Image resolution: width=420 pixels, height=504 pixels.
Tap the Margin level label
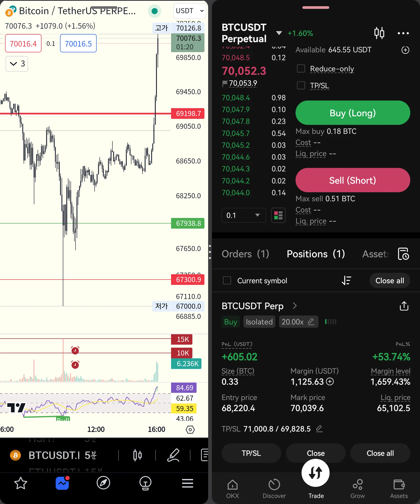(x=391, y=371)
